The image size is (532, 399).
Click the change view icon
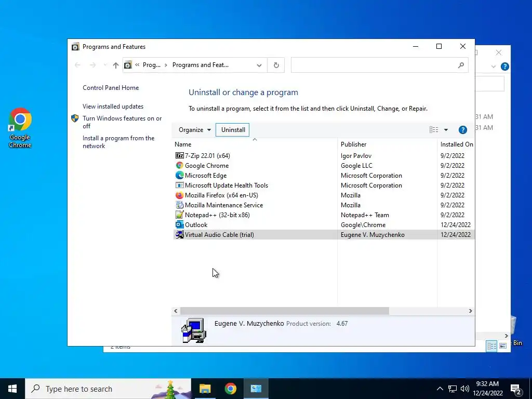click(x=434, y=129)
